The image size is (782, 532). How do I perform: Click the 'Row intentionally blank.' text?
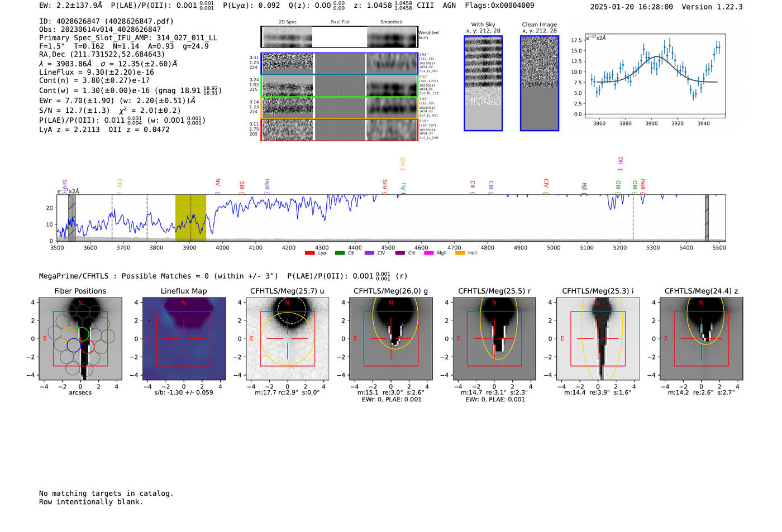91,502
